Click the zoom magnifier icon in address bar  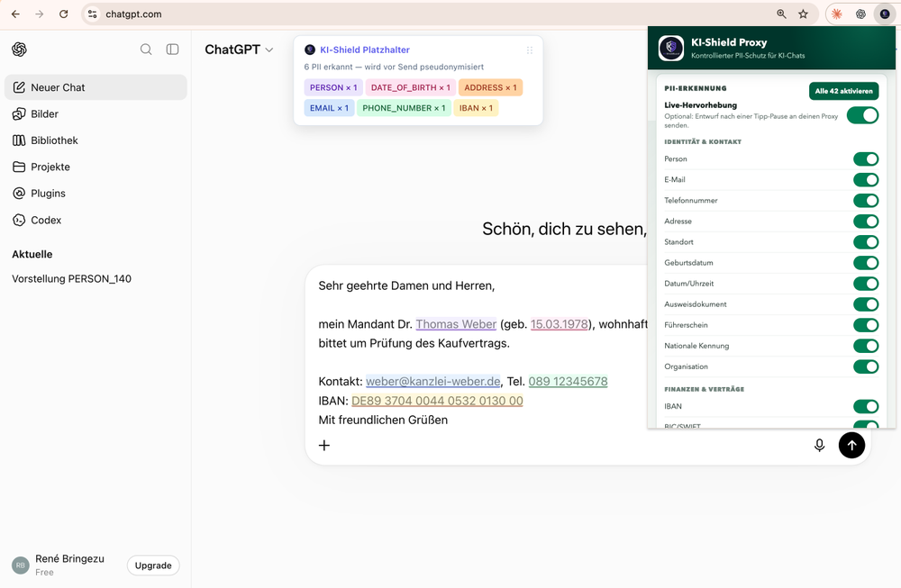point(781,14)
